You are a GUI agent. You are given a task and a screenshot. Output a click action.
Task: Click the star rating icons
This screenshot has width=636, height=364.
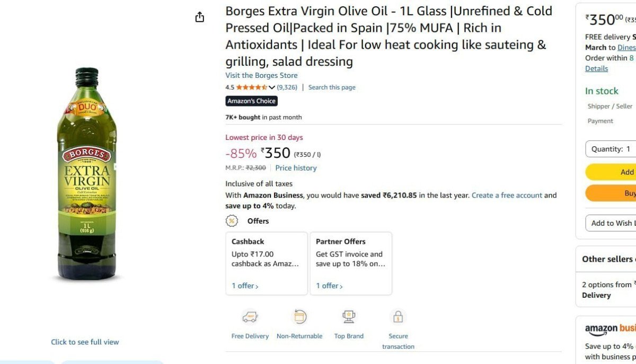pos(252,87)
